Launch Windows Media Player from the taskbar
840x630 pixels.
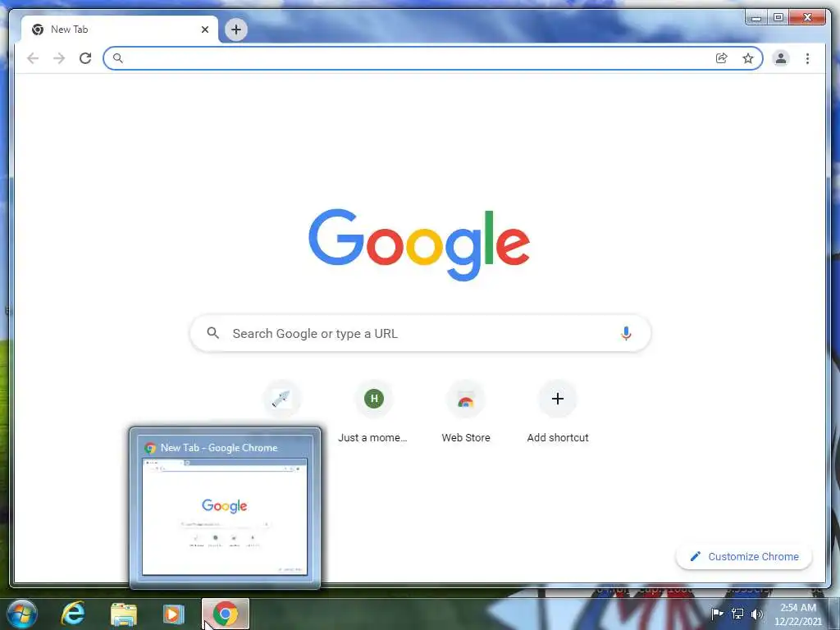point(174,614)
